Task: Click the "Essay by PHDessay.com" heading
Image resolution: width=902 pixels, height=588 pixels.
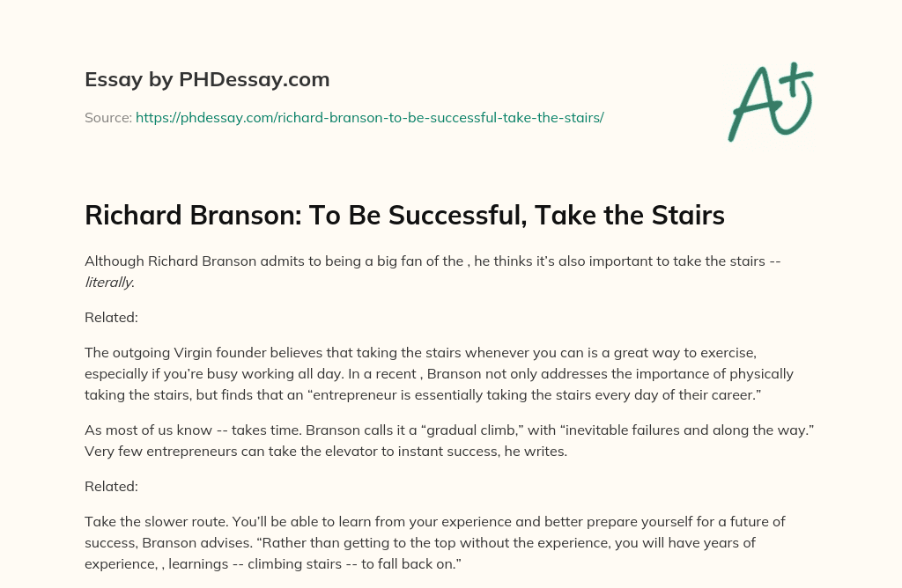Action: click(207, 80)
